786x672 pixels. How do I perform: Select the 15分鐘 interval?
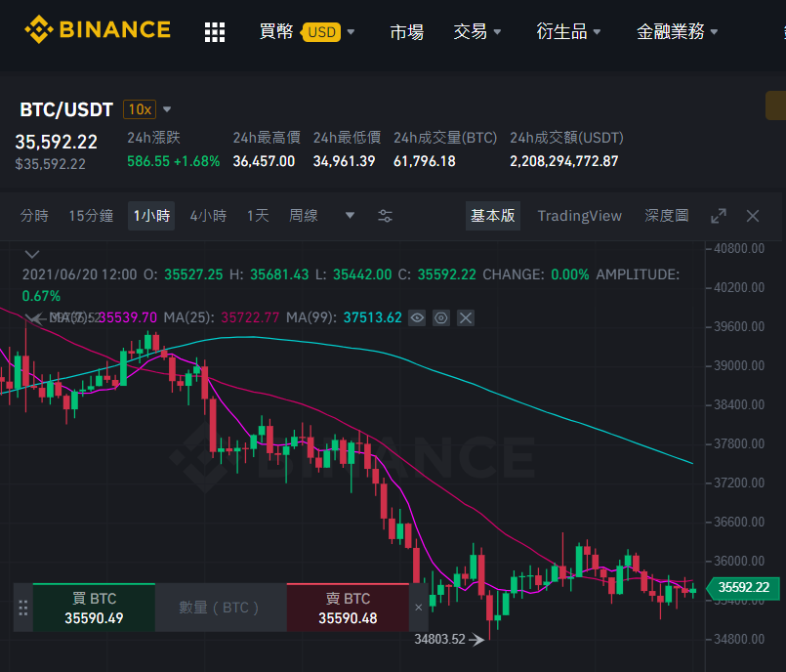91,216
